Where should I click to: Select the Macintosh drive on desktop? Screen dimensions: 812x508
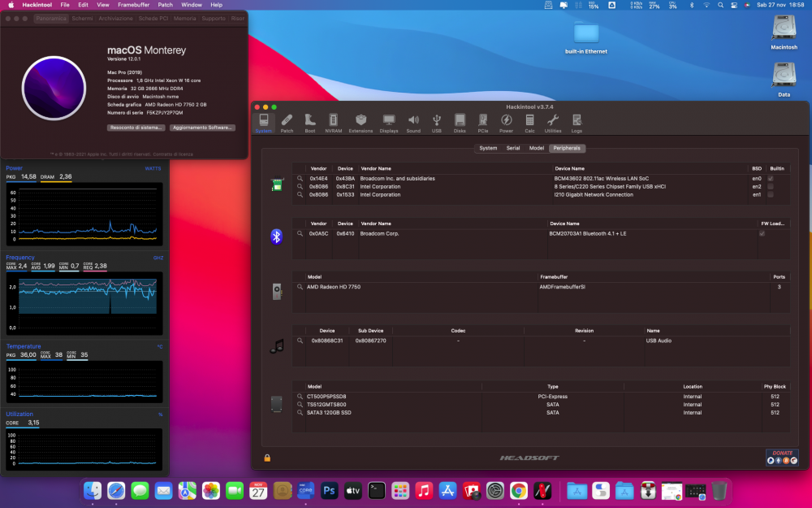coord(784,33)
